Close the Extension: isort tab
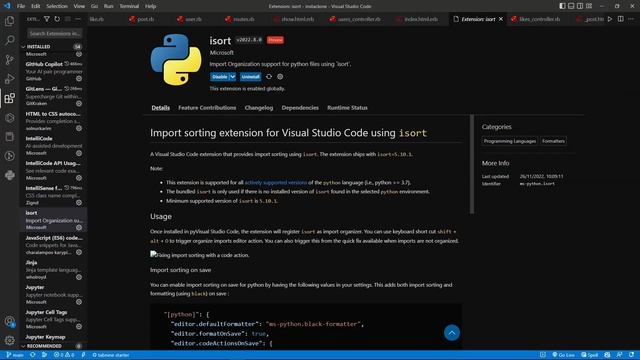This screenshot has width=640, height=360. click(501, 19)
